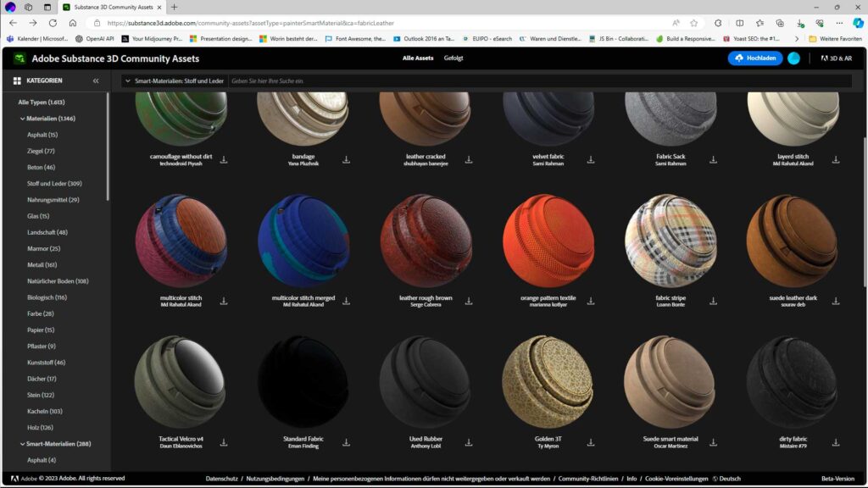This screenshot has width=868, height=488.
Task: Download the orange pattern textile material
Action: click(x=591, y=301)
